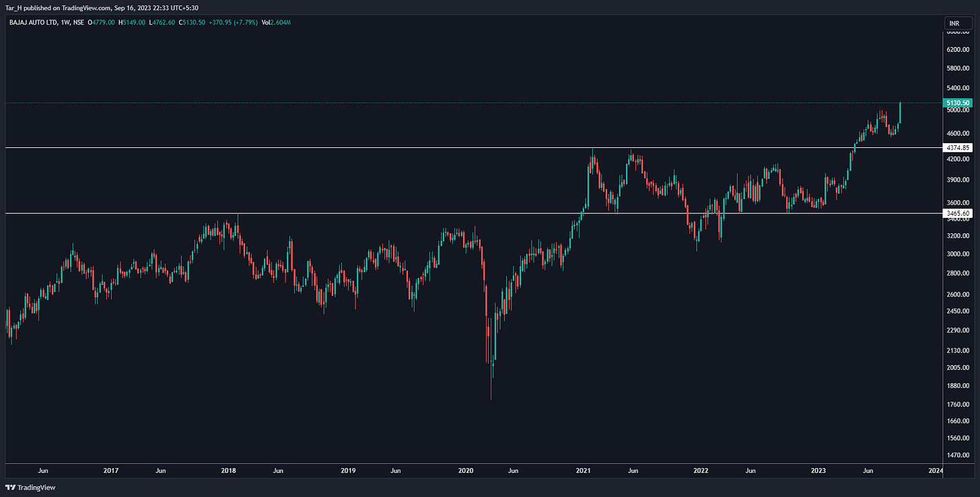Click the +370.95 (+7.79%) change text

coord(232,23)
